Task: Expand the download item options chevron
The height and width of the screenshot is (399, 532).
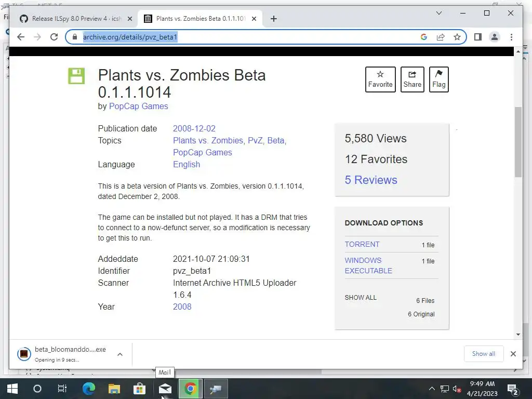Action: click(x=120, y=354)
